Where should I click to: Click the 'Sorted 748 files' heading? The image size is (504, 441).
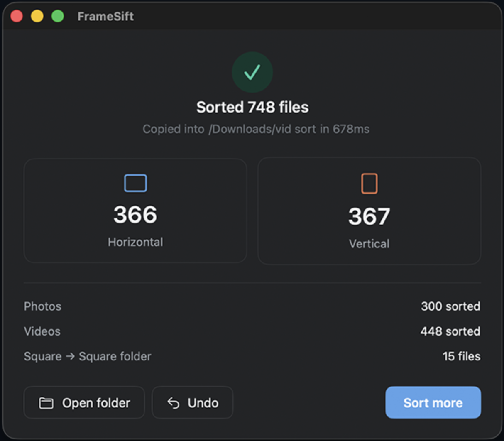252,107
